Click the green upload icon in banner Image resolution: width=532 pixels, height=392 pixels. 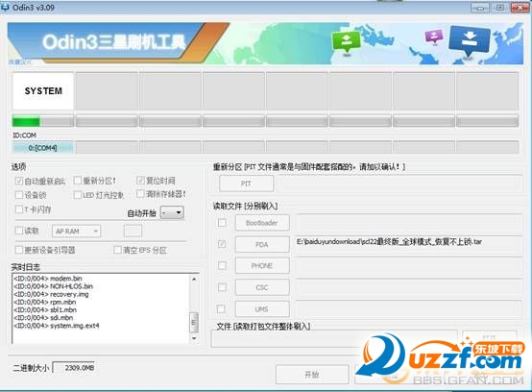346,41
